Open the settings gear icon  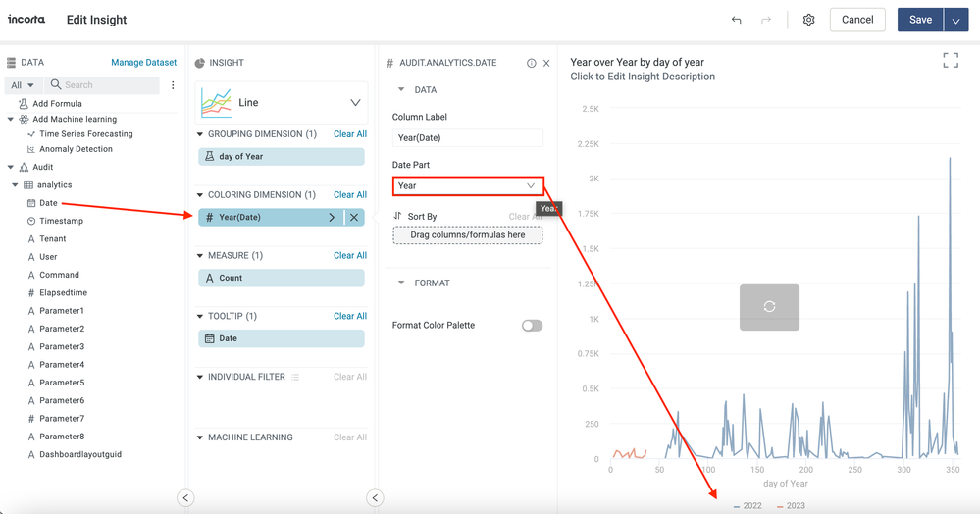tap(808, 20)
